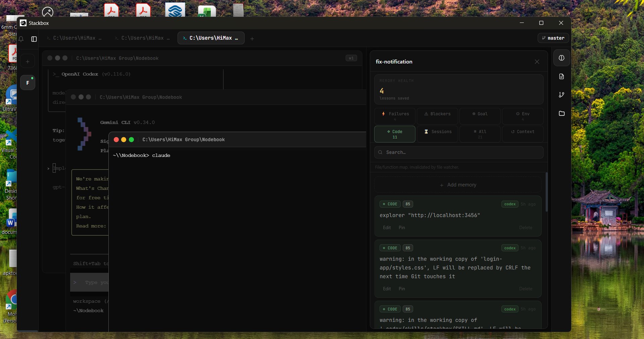This screenshot has width=644, height=339.
Task: Open the second C:\Users\HiMax terminal tab
Action: [x=142, y=38]
